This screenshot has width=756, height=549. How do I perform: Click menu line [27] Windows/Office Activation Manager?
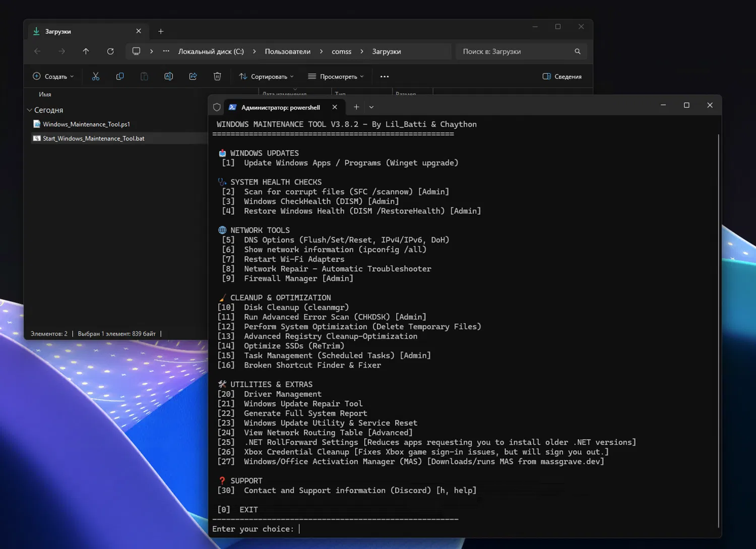pyautogui.click(x=411, y=461)
